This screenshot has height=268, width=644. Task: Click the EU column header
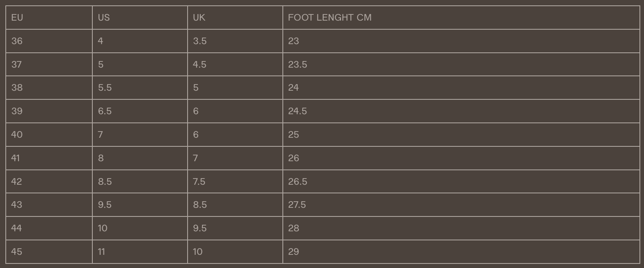(17, 18)
